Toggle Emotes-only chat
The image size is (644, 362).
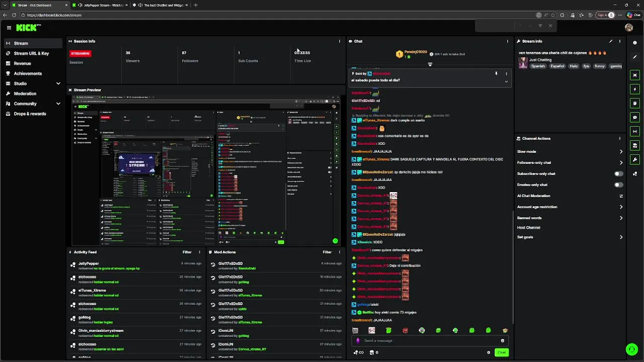pyautogui.click(x=619, y=185)
